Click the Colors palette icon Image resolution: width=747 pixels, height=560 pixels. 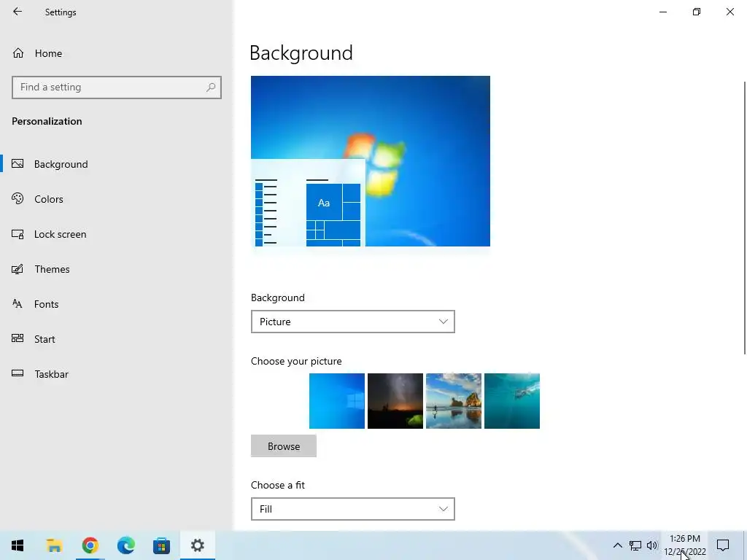click(18, 198)
